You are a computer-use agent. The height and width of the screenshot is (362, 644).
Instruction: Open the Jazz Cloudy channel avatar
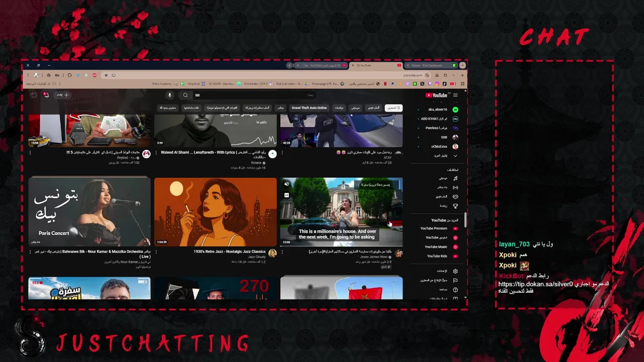[x=272, y=253]
